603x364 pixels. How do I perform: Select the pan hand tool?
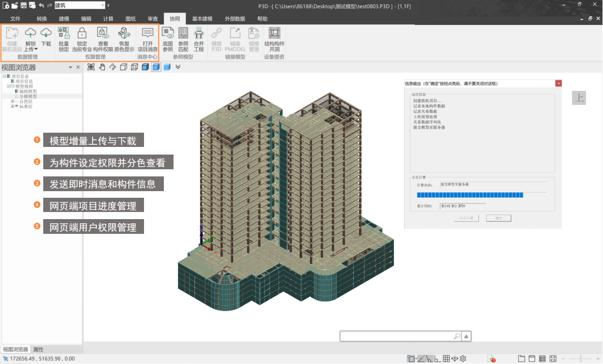102,67
